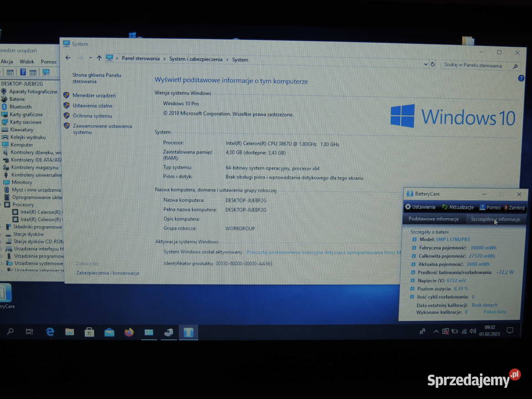
Task: Open Ochrona systemu link
Action: pos(93,116)
